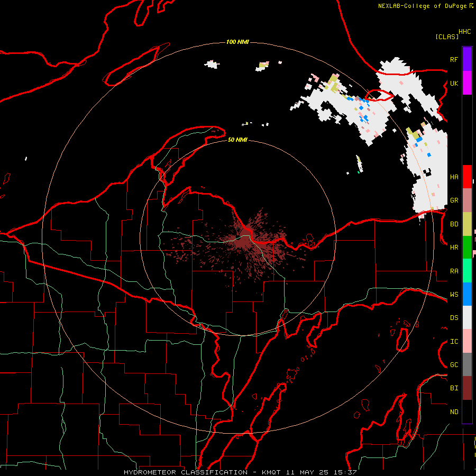Click the 'WS' legend label
This screenshot has height=476, width=476.
[454, 295]
